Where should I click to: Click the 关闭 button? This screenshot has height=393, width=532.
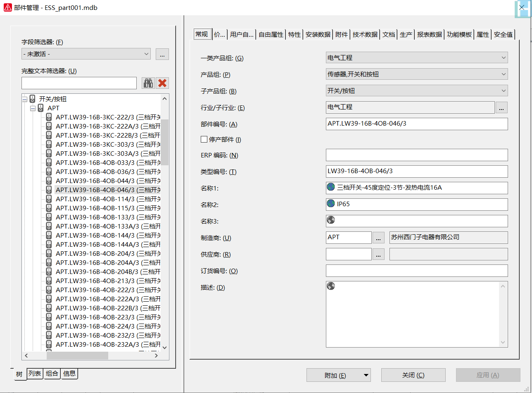[x=413, y=375]
